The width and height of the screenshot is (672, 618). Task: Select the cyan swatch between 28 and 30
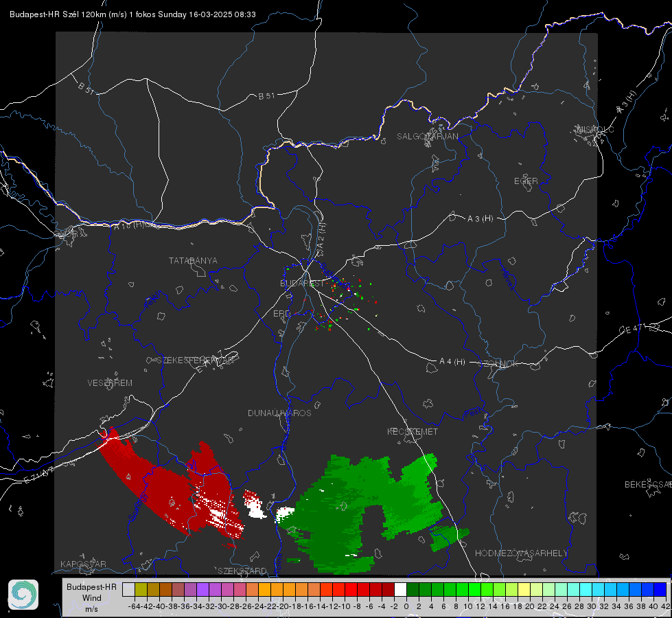pos(586,590)
